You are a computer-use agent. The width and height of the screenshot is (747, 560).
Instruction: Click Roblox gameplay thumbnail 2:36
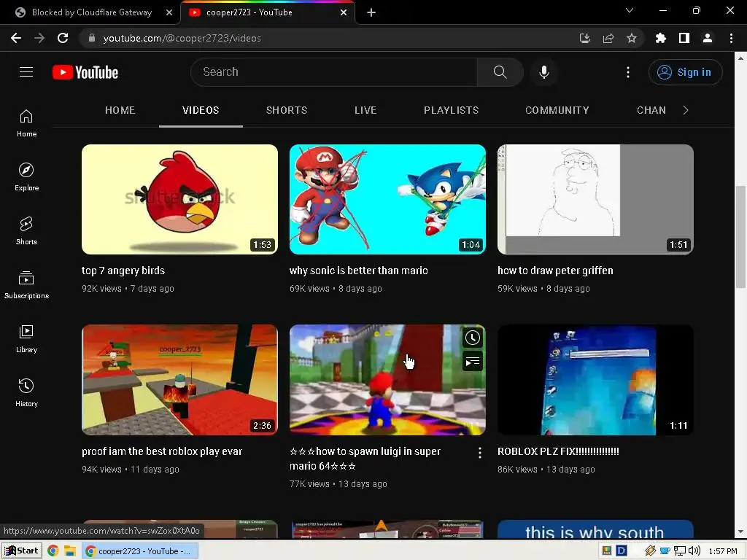pos(179,379)
